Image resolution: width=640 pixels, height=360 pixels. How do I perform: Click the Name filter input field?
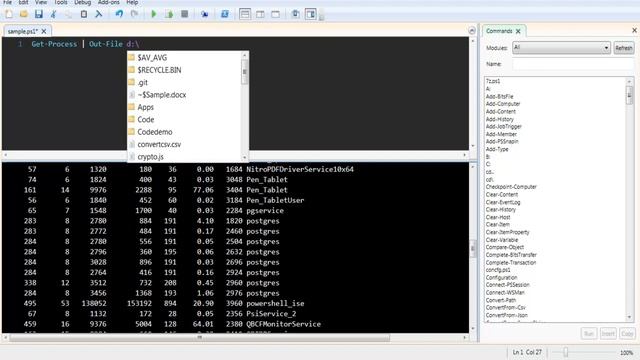[x=573, y=64]
